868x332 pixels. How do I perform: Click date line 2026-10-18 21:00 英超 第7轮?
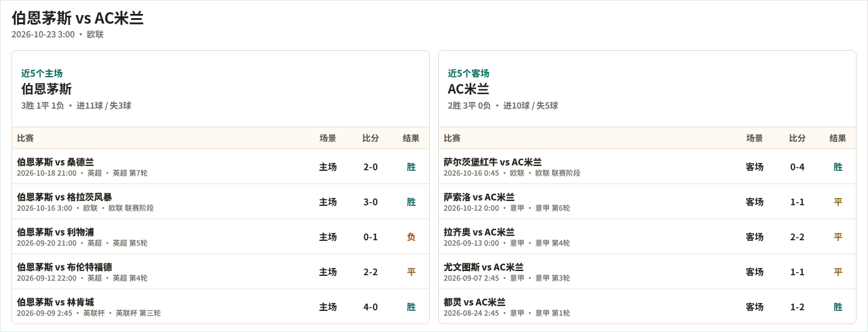click(82, 173)
